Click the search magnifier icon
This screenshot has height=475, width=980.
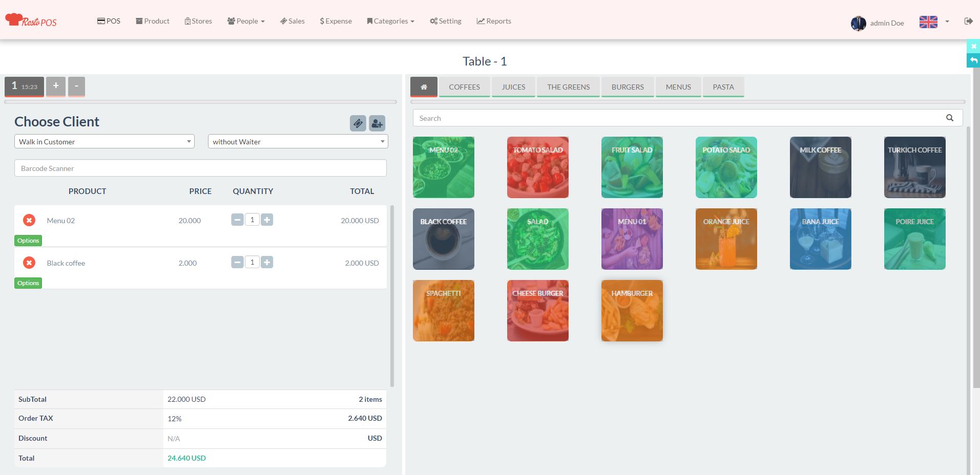click(950, 118)
